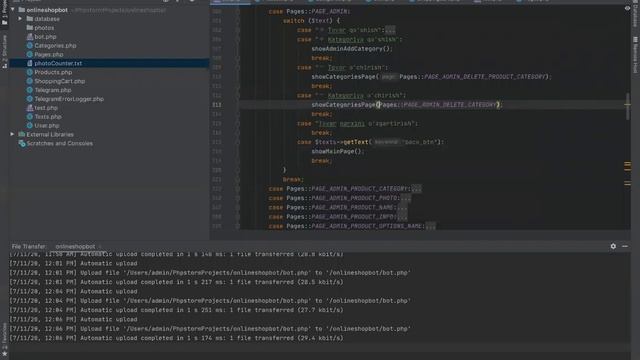Click the File Transfer panel title
640x360 pixels.
tap(29, 247)
